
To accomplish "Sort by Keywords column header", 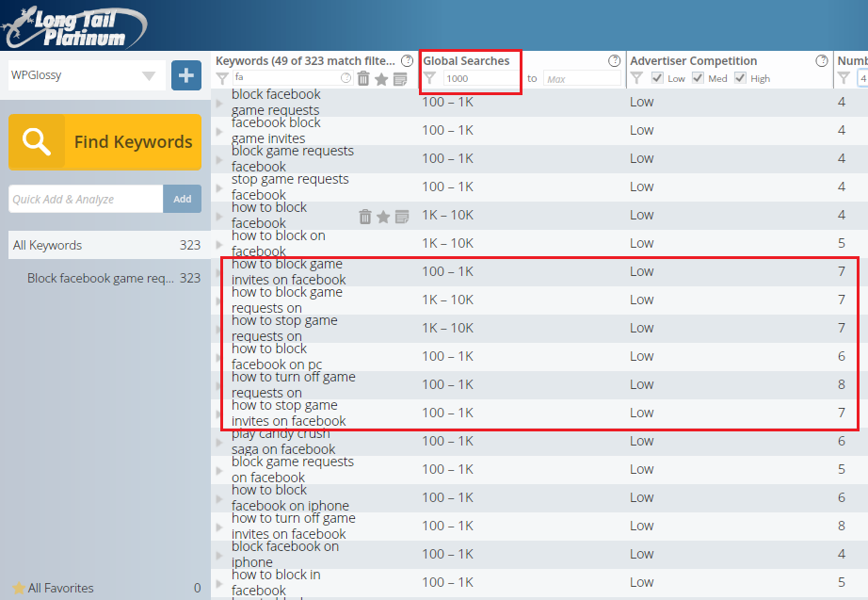I will click(305, 61).
